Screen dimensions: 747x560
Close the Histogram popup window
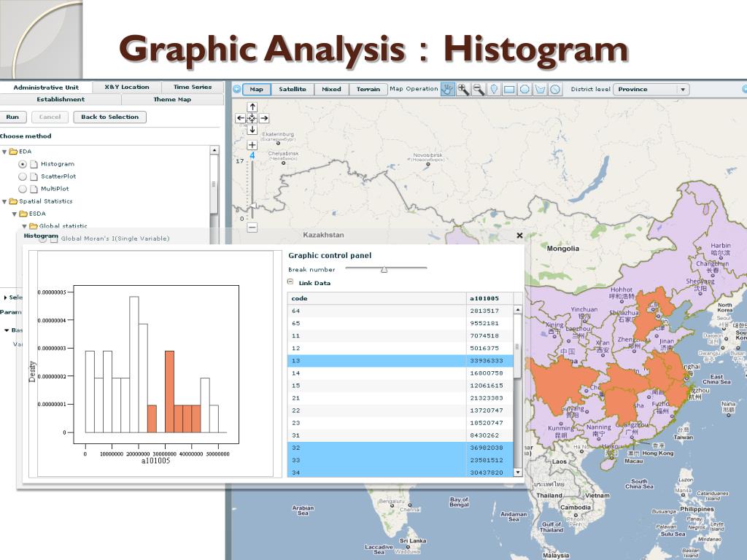519,236
